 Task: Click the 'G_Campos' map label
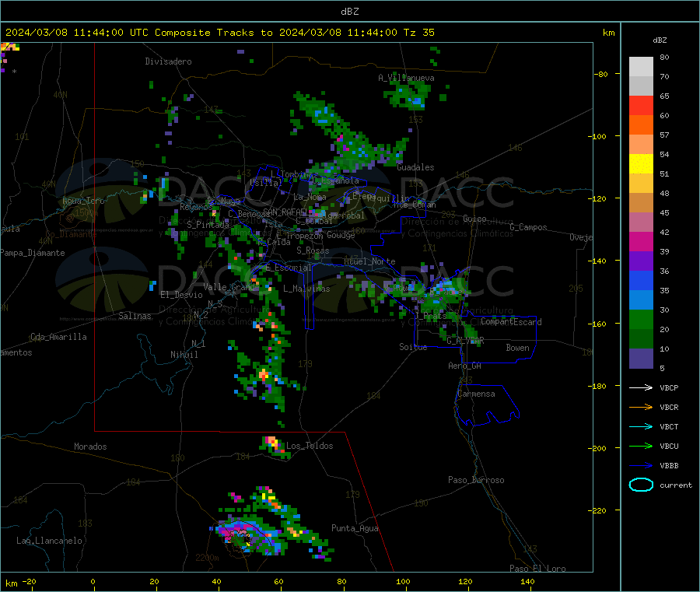[528, 227]
